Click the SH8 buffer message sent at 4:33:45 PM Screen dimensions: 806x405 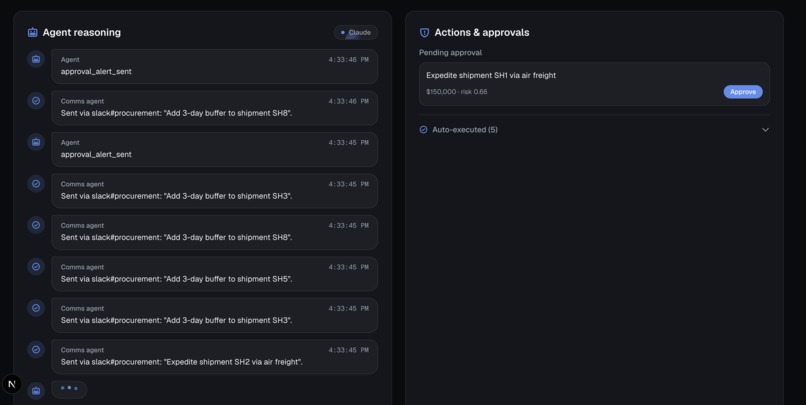[x=214, y=232]
